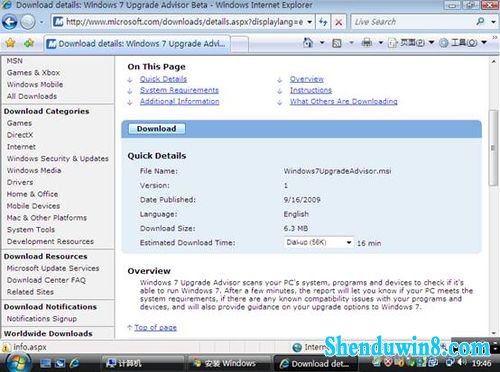Click the Download button
This screenshot has width=500, height=372.
157,129
